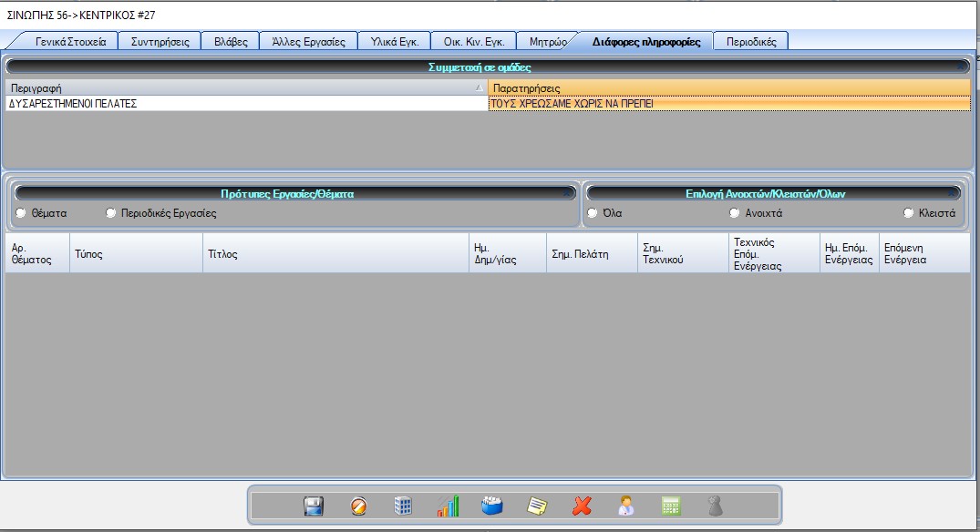
Task: Click the red X delete icon
Action: 582,506
